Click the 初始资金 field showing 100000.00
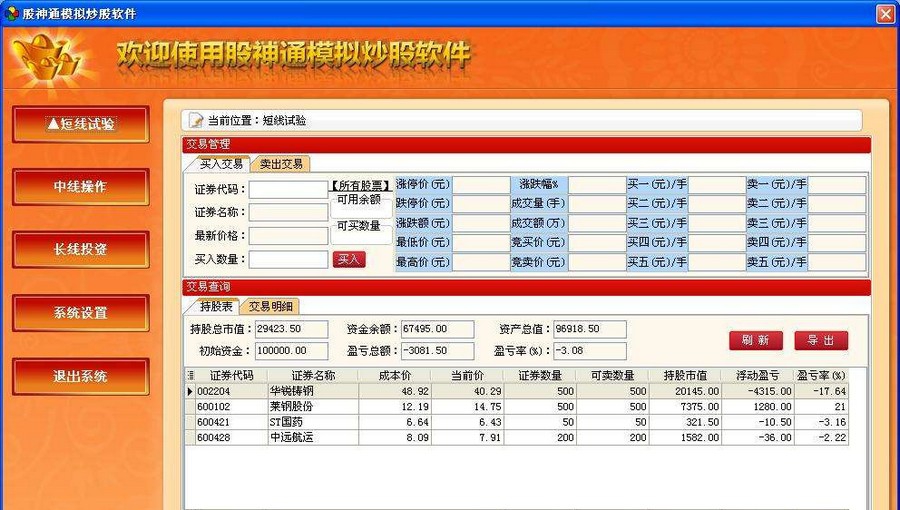 (292, 351)
